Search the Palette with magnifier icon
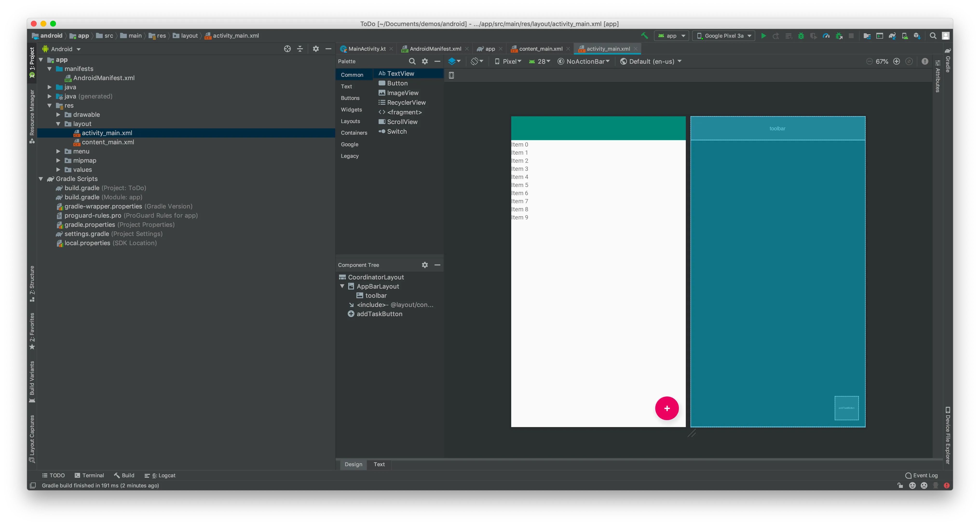The image size is (980, 526). click(x=412, y=61)
